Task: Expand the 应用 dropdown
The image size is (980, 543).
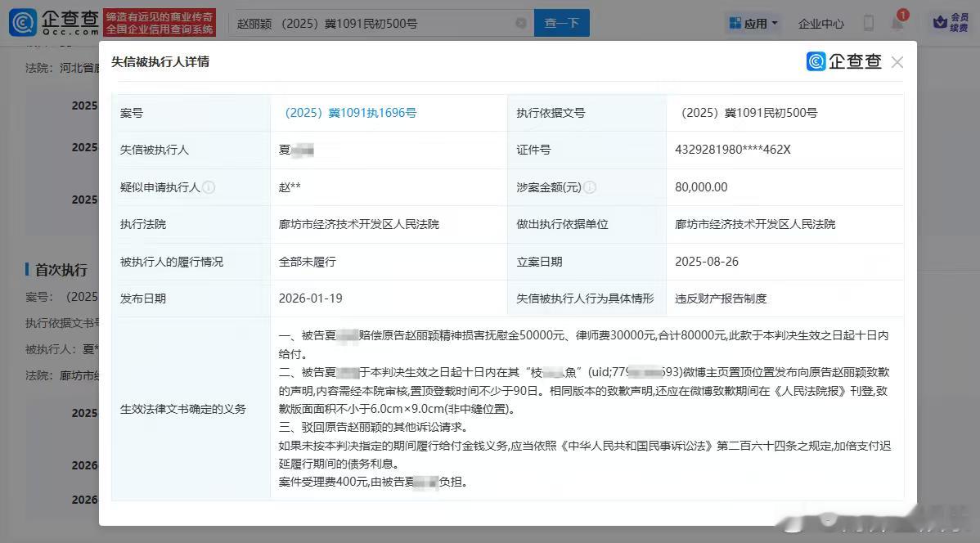Action: click(753, 23)
